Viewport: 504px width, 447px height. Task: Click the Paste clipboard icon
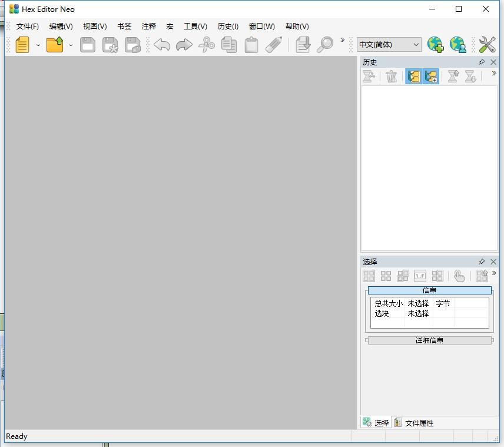tap(251, 45)
